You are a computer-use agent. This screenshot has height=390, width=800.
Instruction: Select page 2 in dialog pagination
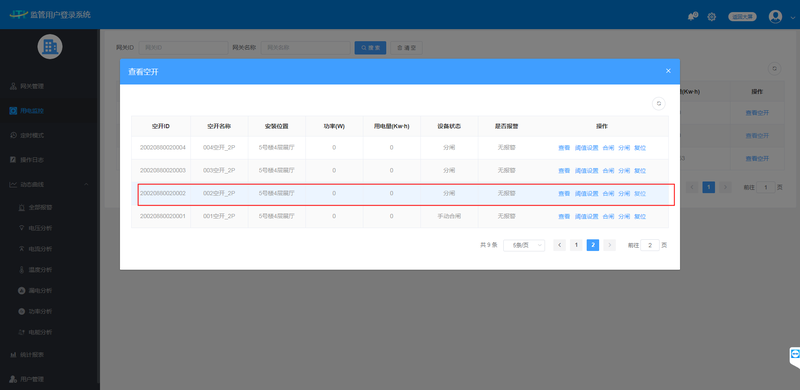pyautogui.click(x=593, y=246)
